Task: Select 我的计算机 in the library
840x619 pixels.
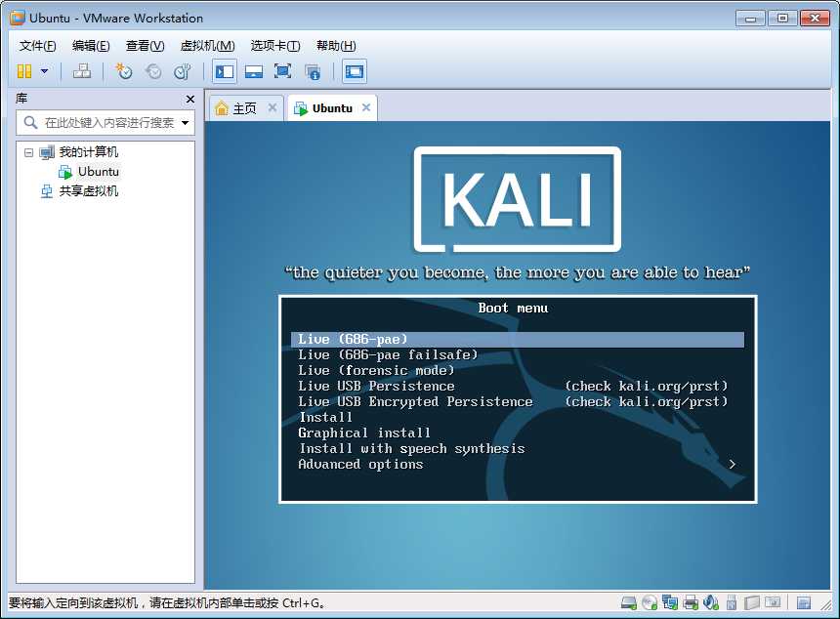Action: pyautogui.click(x=88, y=152)
